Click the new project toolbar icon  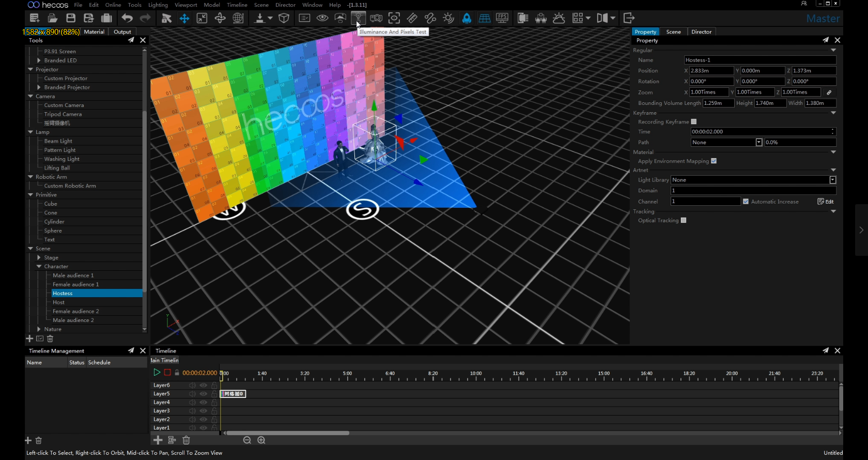click(35, 18)
